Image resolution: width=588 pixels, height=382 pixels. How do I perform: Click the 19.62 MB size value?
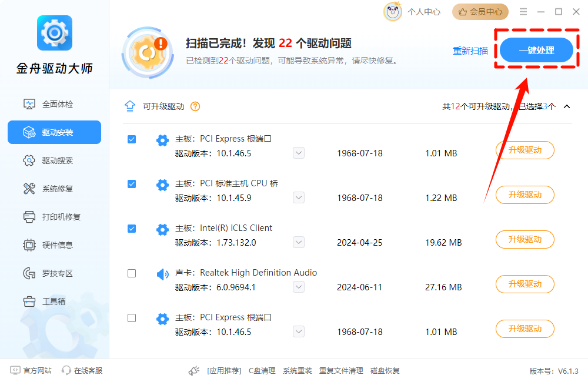(443, 243)
